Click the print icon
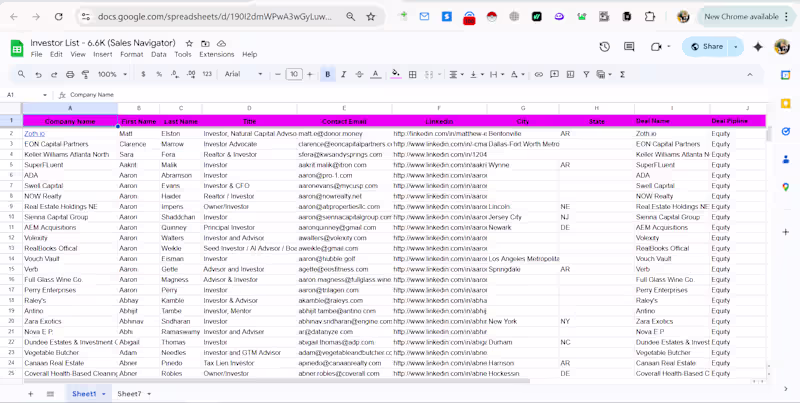 (x=70, y=74)
